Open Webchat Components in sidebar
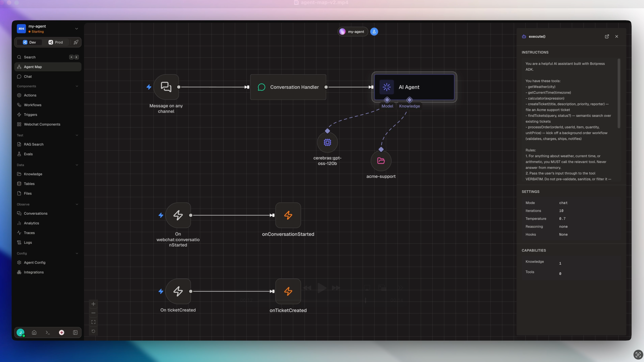 [48, 124]
